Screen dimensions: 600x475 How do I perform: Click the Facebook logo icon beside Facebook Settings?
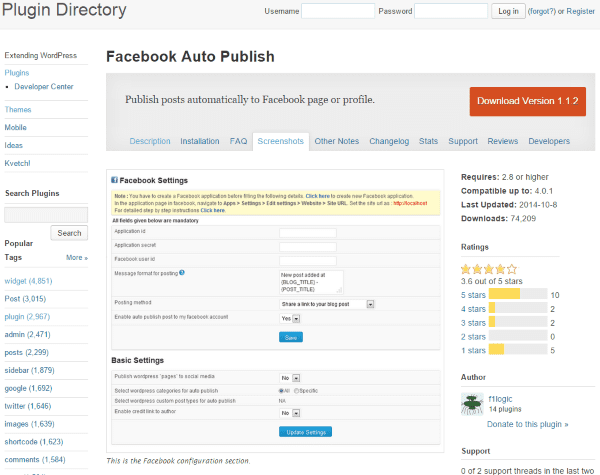[114, 180]
